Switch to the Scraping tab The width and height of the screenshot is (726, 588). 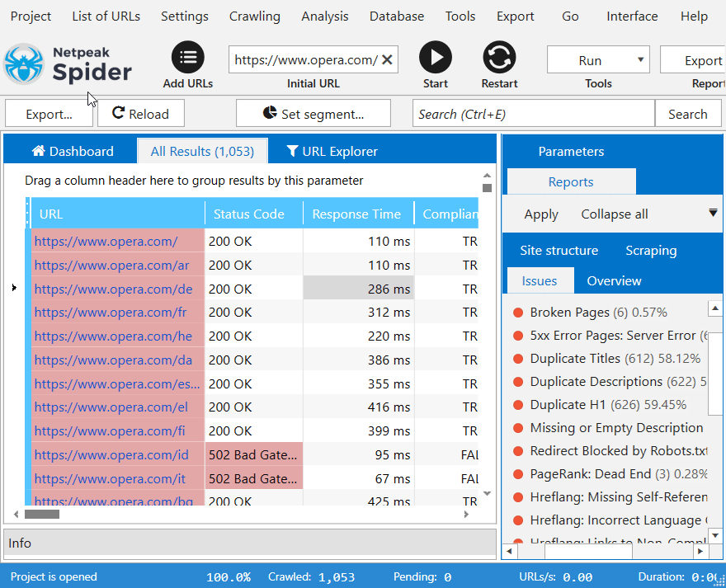651,250
